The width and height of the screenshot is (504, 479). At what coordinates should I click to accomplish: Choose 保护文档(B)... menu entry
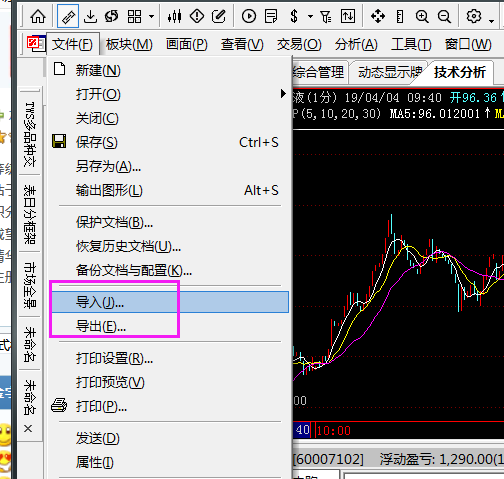click(x=169, y=222)
